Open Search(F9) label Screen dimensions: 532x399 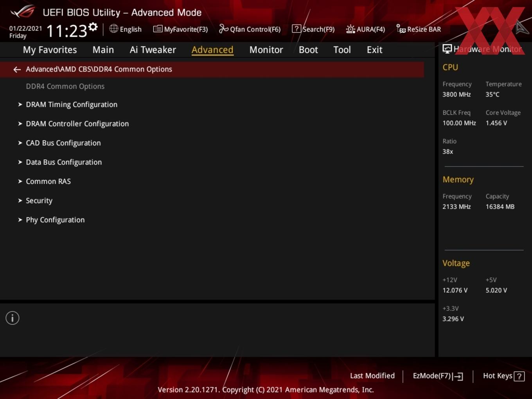tap(318, 29)
